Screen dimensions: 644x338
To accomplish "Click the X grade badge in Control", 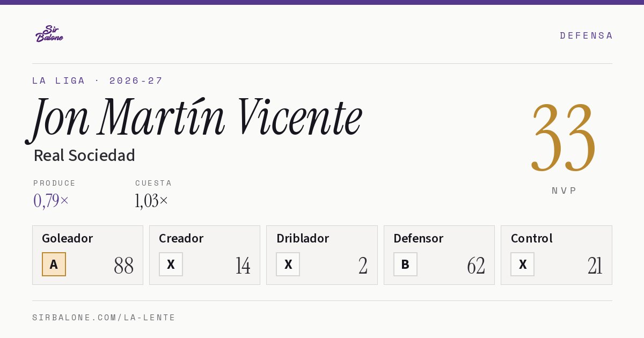I will [x=522, y=264].
